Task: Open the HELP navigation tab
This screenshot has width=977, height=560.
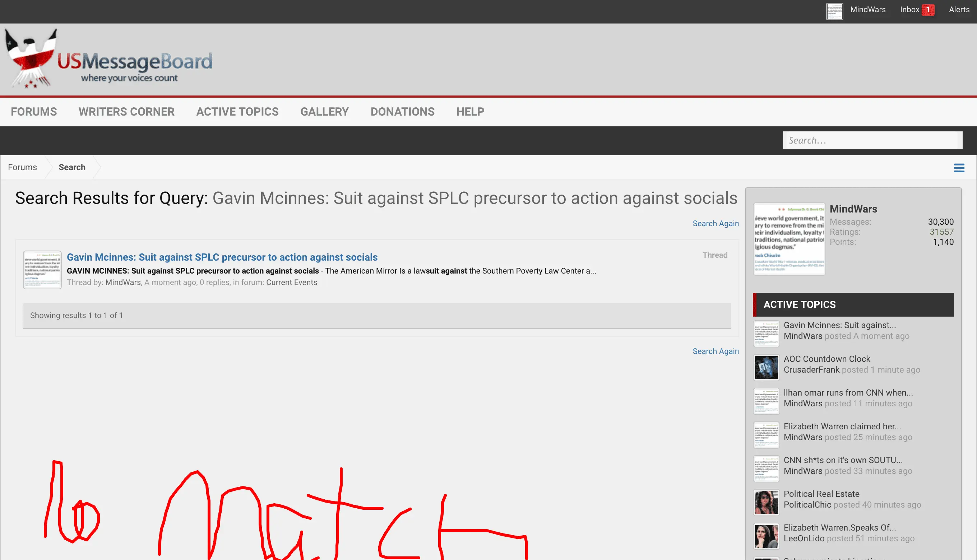Action: pos(470,112)
